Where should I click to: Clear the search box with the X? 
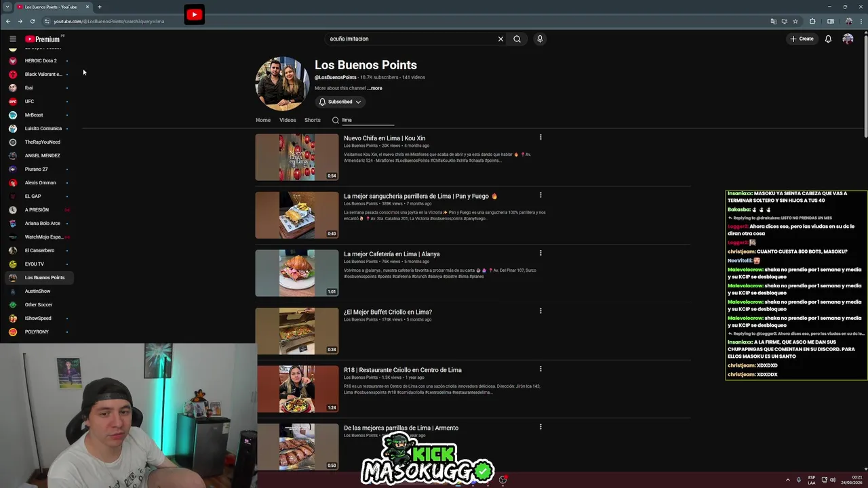pos(500,39)
